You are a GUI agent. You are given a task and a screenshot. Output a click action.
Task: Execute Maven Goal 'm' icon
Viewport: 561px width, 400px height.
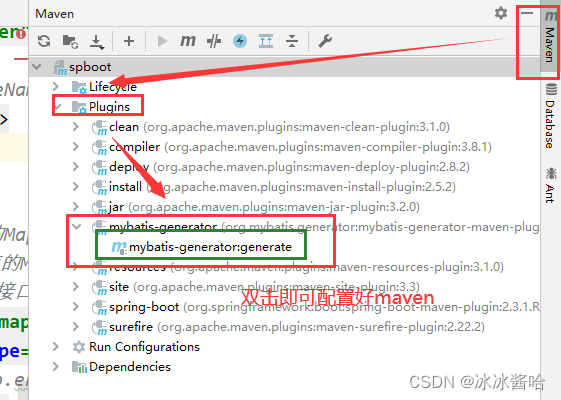(188, 41)
